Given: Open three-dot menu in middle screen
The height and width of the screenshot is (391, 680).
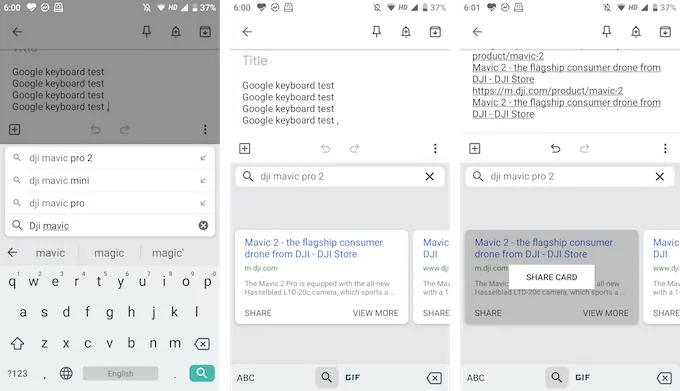Looking at the screenshot, I should pyautogui.click(x=435, y=148).
